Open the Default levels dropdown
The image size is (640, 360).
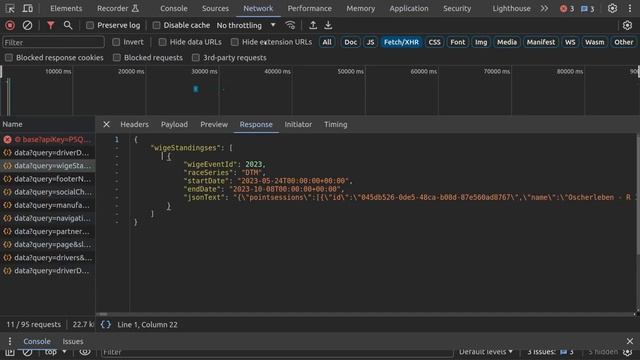coord(486,352)
